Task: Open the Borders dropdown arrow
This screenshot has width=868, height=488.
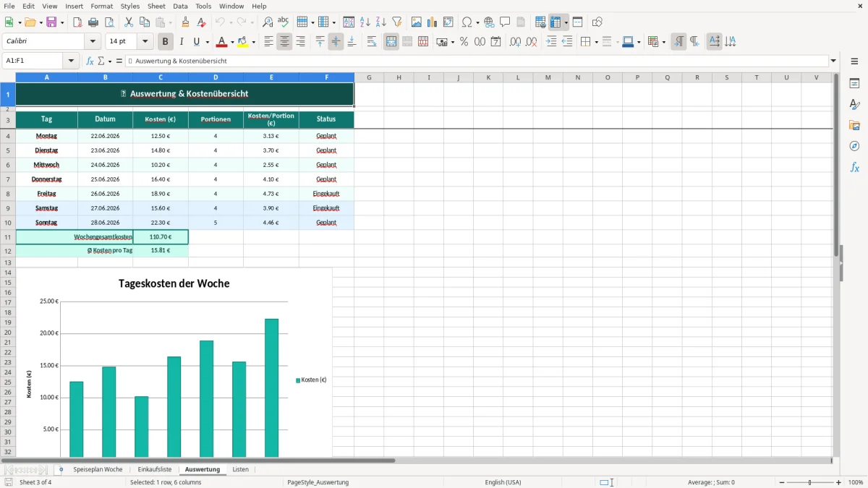Action: [x=596, y=42]
